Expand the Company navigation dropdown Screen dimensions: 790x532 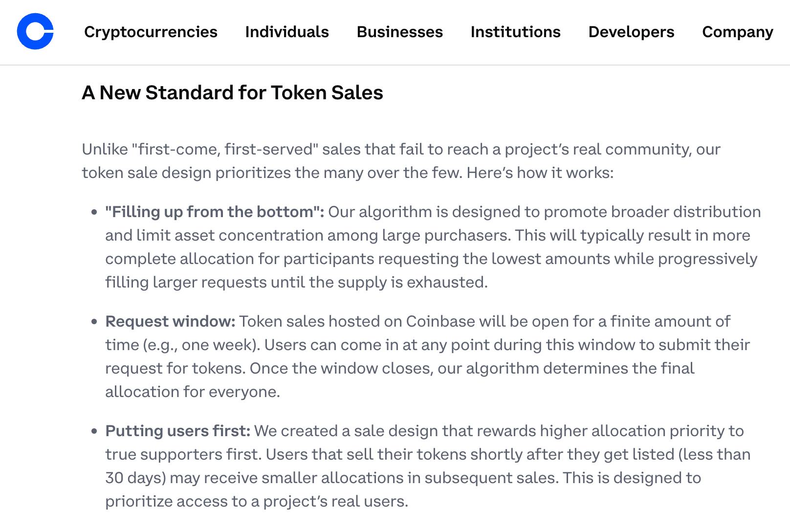click(737, 32)
